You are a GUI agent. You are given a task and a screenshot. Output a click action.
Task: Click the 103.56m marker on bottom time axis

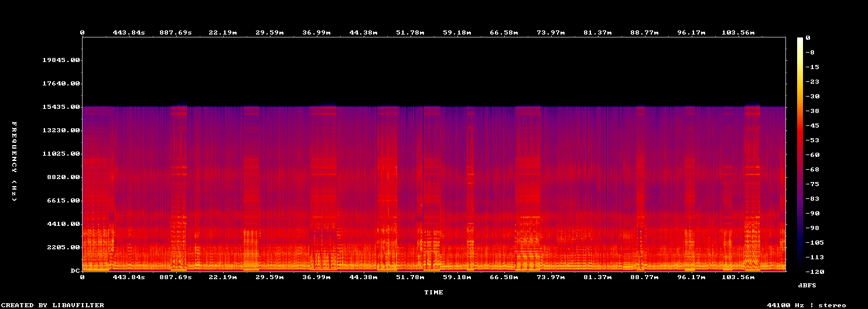(738, 277)
